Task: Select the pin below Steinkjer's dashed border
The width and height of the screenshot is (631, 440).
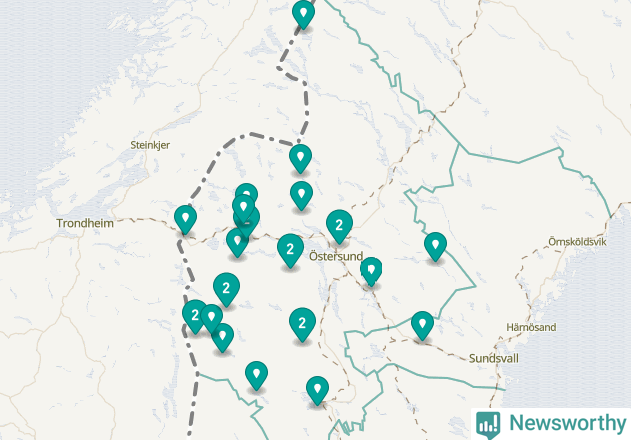Action: (x=300, y=158)
